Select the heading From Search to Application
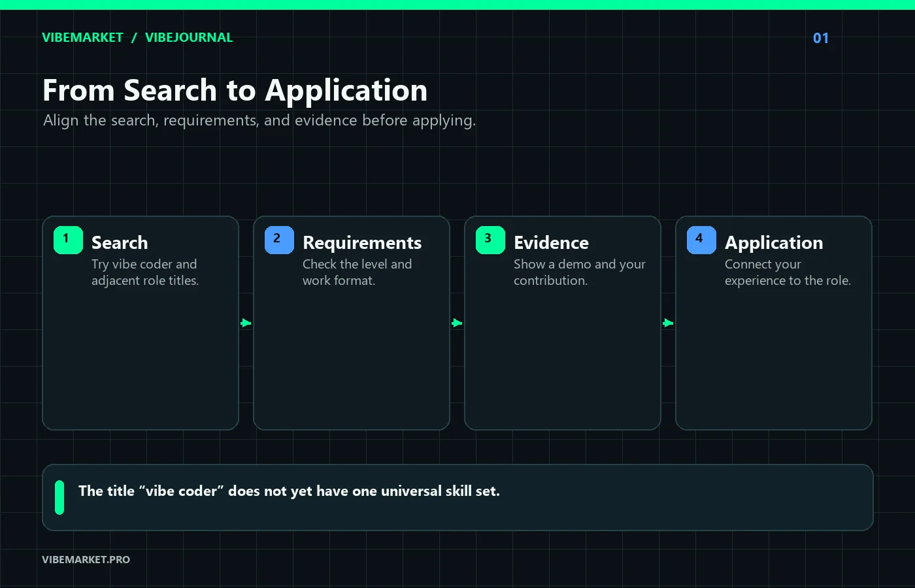This screenshot has height=588, width=915. tap(235, 90)
